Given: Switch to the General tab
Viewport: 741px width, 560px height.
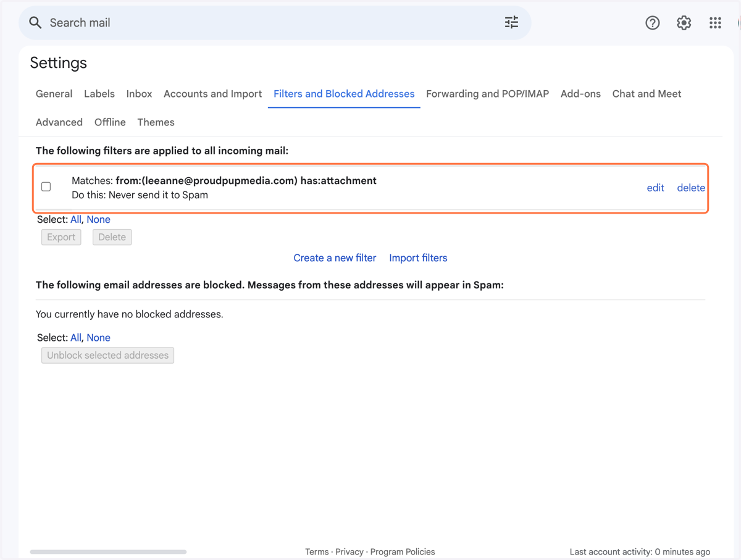Looking at the screenshot, I should (54, 94).
